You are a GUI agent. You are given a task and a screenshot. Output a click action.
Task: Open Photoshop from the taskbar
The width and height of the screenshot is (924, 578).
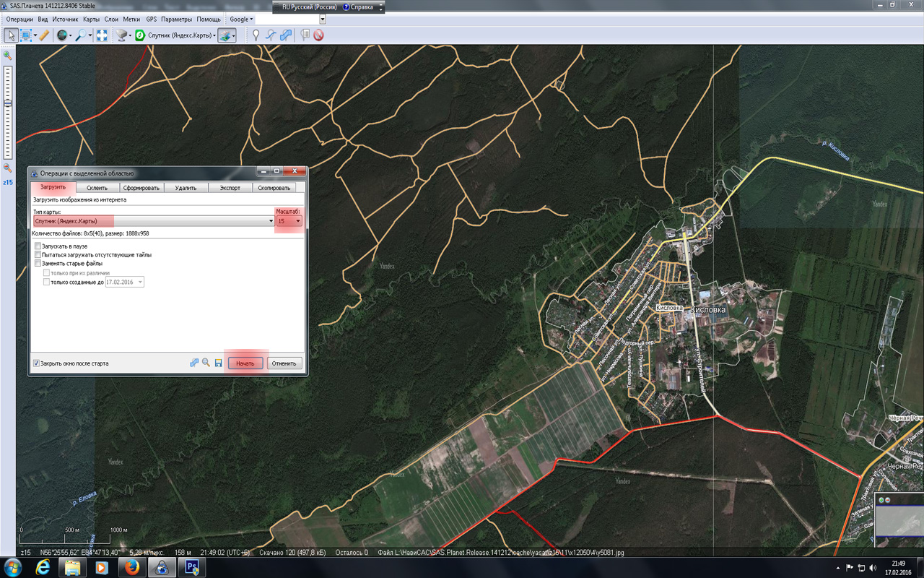tap(192, 567)
